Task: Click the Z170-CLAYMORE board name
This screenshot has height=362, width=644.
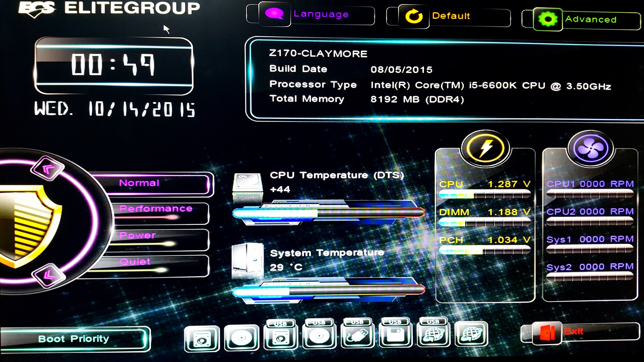Action: pyautogui.click(x=318, y=54)
